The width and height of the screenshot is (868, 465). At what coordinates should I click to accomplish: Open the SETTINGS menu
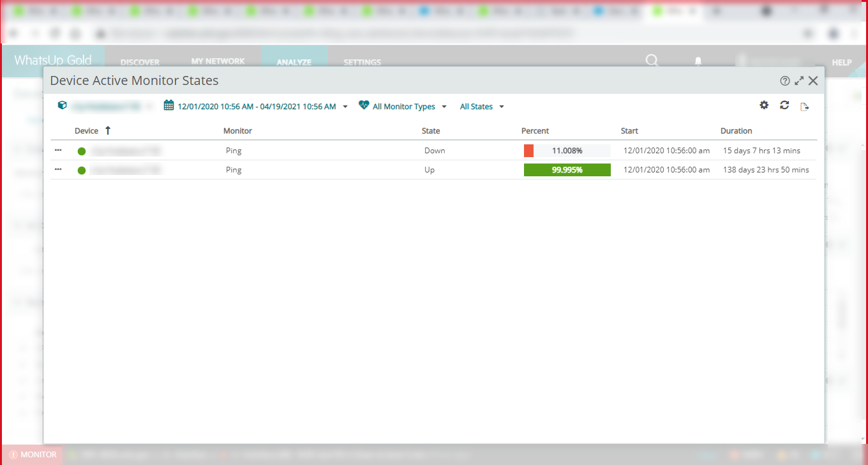pyautogui.click(x=362, y=62)
